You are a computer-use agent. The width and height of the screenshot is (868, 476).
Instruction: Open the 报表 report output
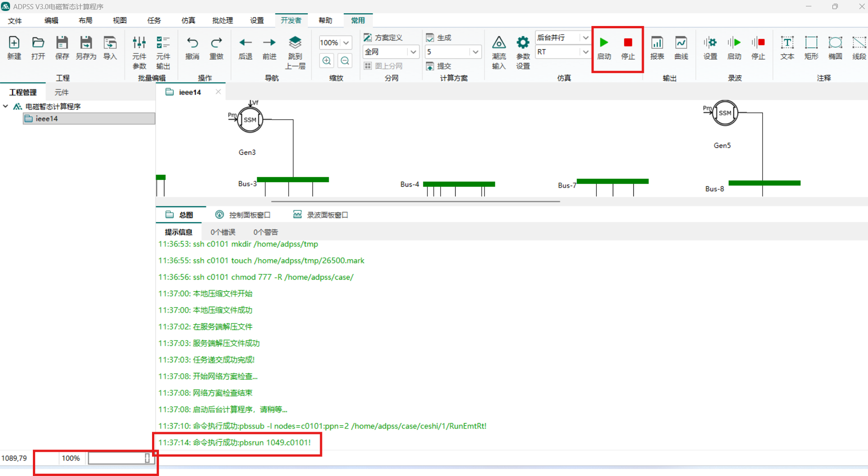657,47
